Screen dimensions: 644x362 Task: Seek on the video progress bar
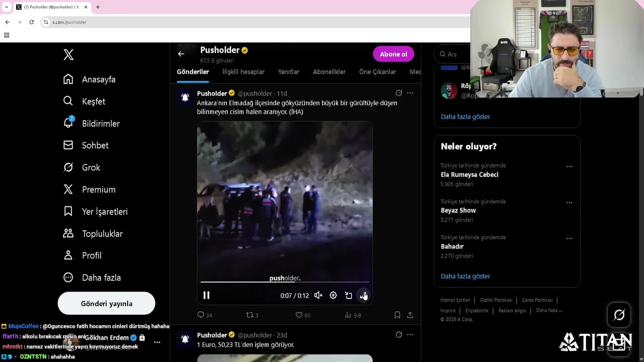click(x=285, y=282)
